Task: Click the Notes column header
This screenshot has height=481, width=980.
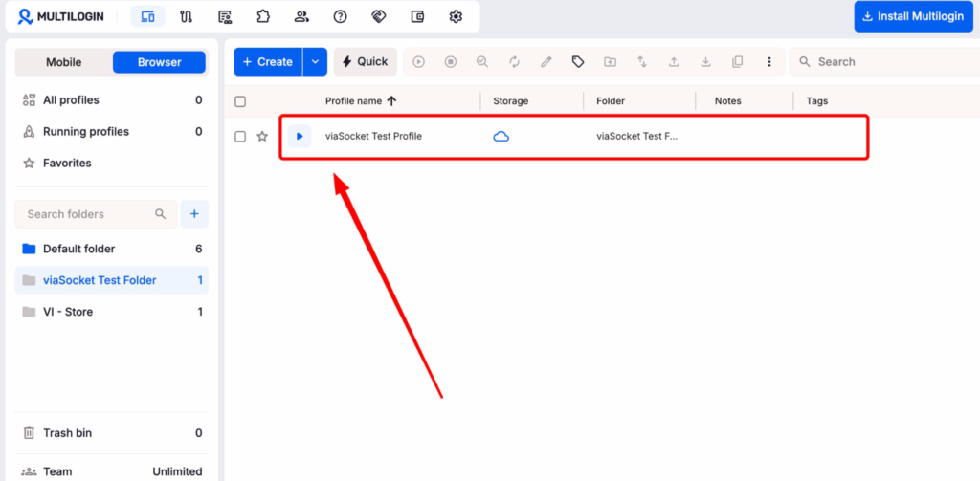Action: click(x=728, y=101)
